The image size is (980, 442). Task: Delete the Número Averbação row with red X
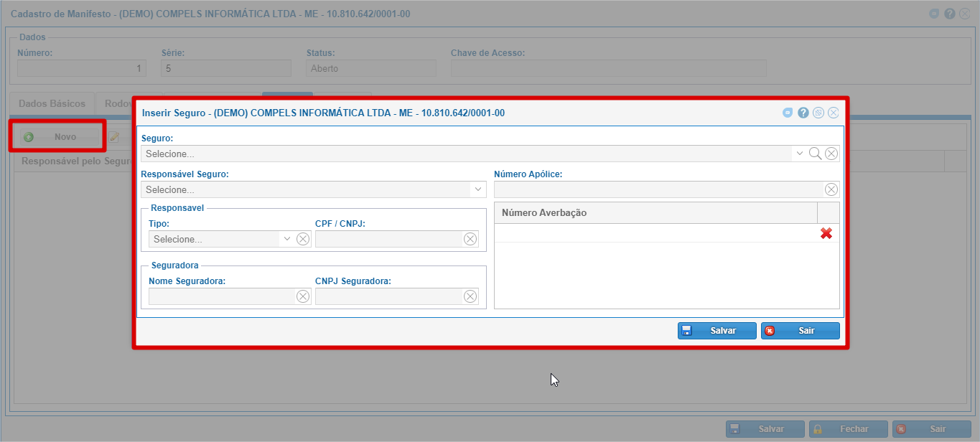pos(826,233)
